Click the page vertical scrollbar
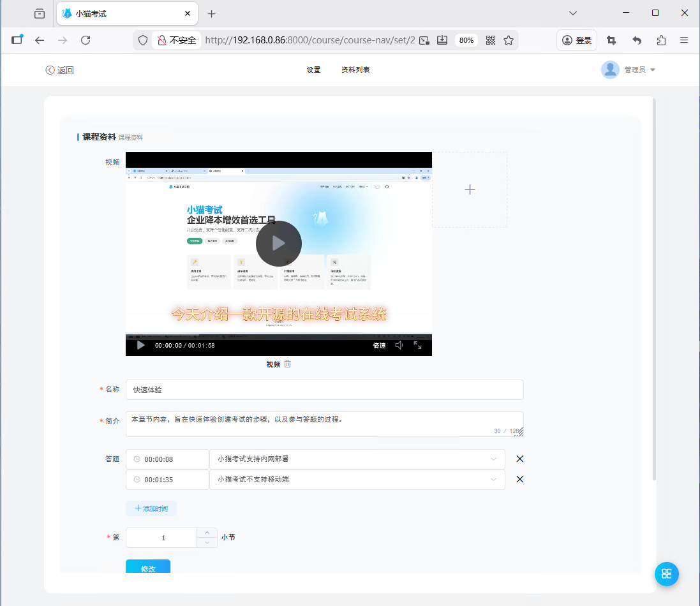The width and height of the screenshot is (700, 606). point(655,290)
